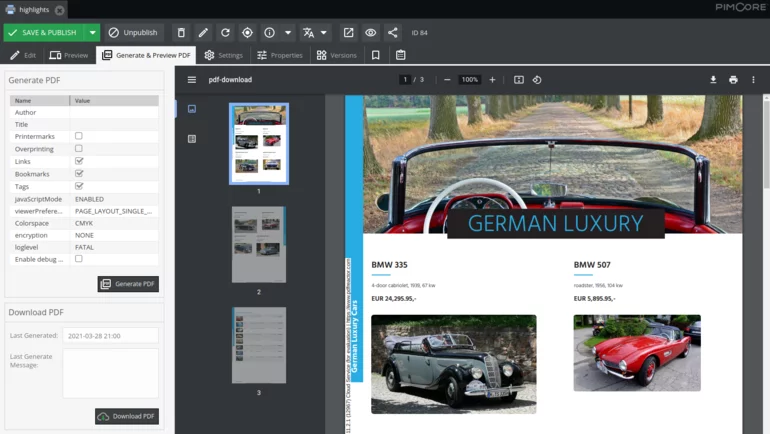This screenshot has width=770, height=434.
Task: Uncheck the Bookmarks checkbox
Action: click(x=79, y=174)
